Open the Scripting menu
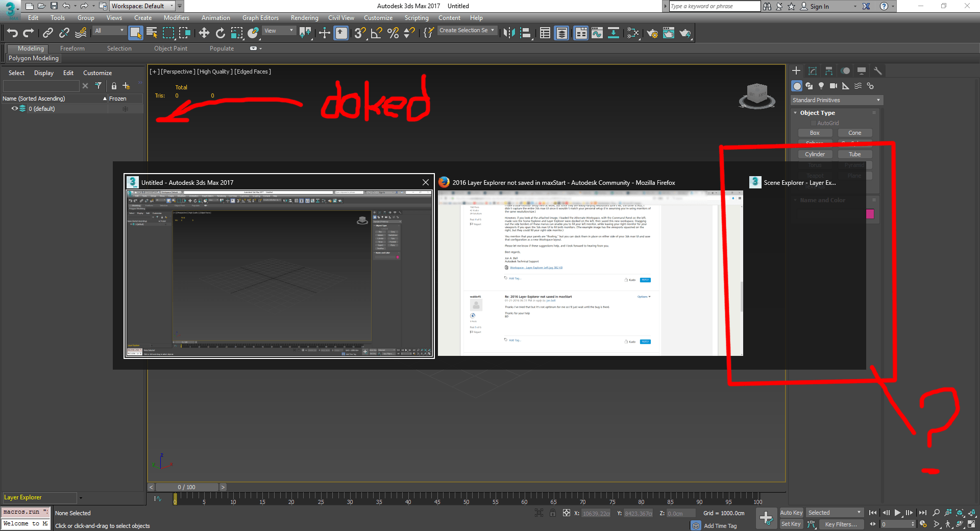The image size is (980, 531). (416, 18)
